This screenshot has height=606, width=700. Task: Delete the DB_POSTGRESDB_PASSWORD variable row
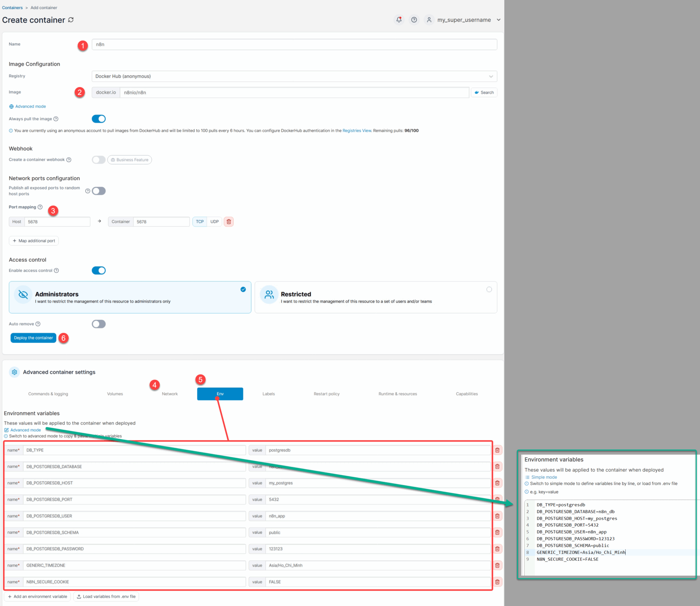(x=497, y=549)
